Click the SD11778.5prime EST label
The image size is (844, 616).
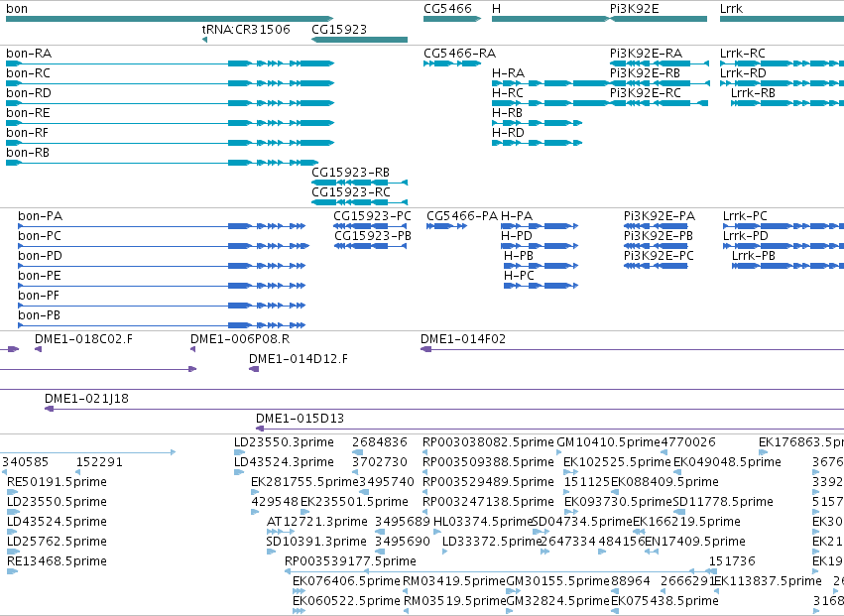[723, 502]
